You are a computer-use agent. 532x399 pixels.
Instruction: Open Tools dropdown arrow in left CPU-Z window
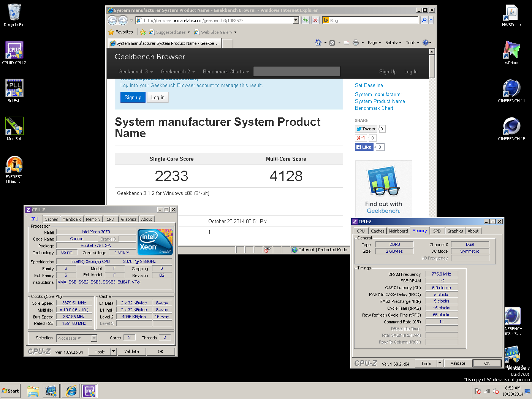tap(113, 351)
